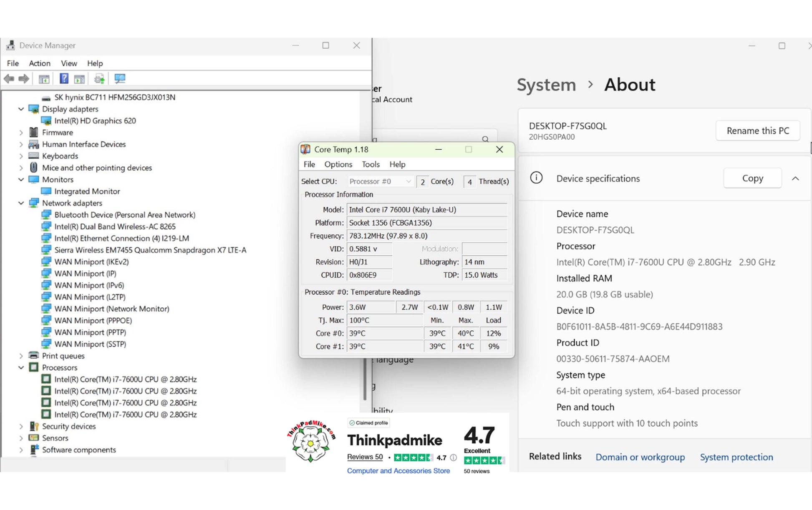
Task: Click the Platform field Socket 1356 (FCBGA1356)
Action: [427, 223]
